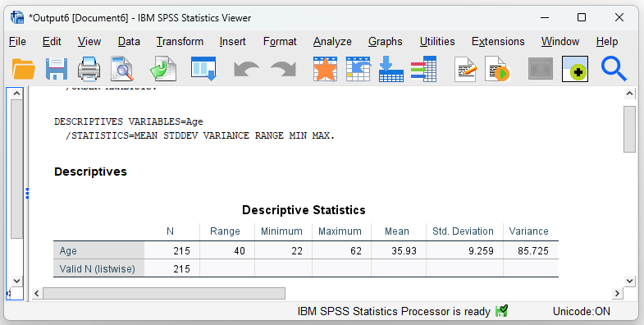
Task: Open the Transform menu
Action: pyautogui.click(x=180, y=42)
